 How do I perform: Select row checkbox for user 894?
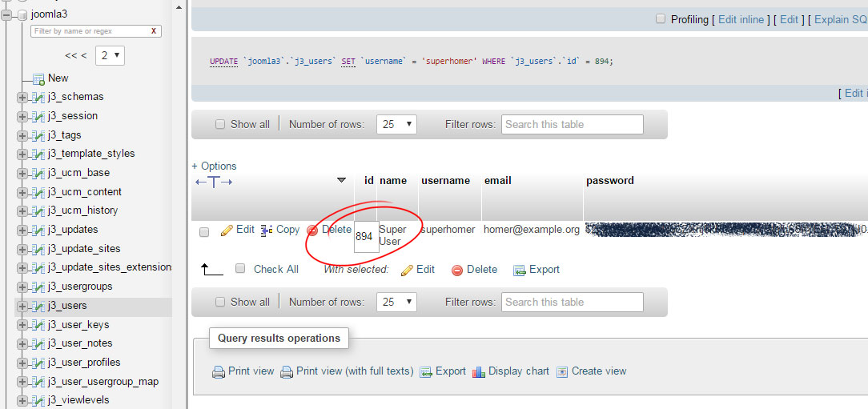(204, 232)
